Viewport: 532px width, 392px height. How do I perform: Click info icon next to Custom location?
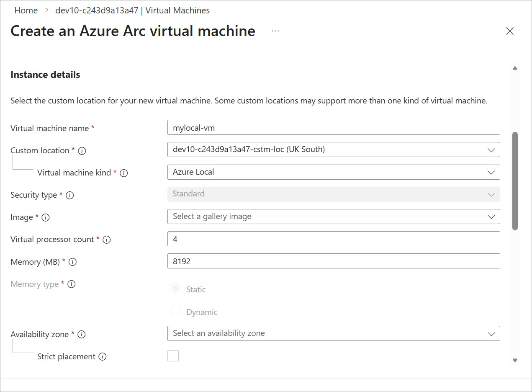click(82, 151)
